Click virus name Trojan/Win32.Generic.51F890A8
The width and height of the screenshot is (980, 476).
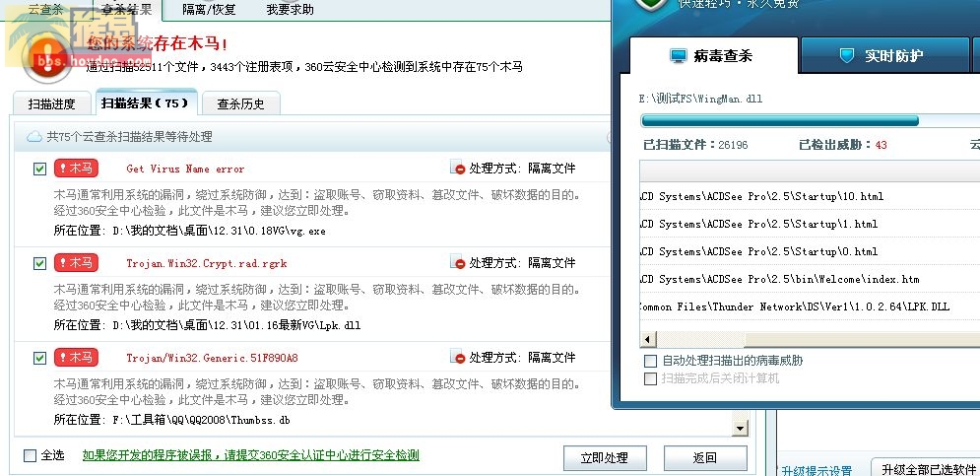tap(212, 358)
